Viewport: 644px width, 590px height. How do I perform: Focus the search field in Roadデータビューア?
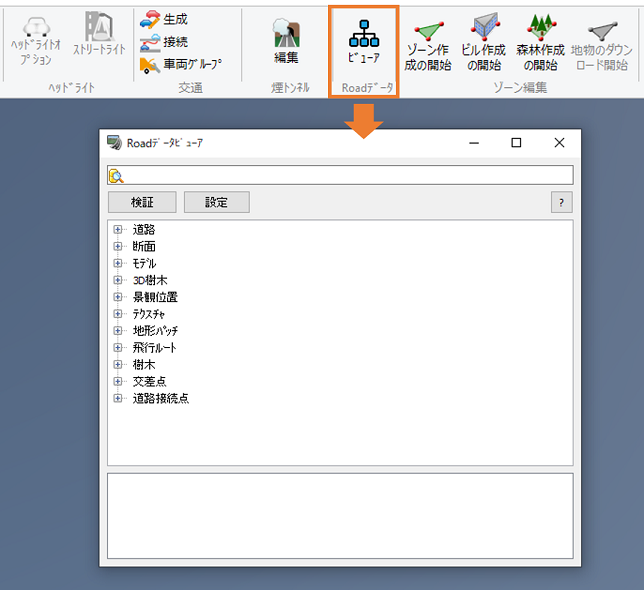340,175
